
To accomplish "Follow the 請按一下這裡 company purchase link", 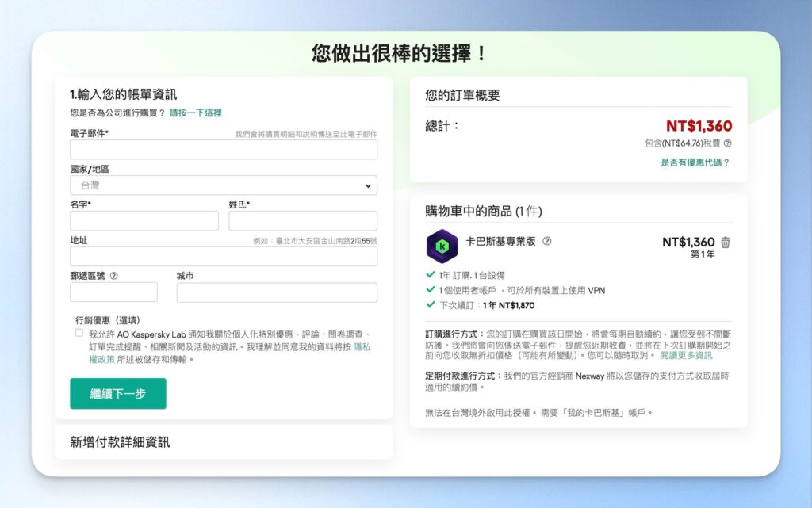I will tap(196, 113).
